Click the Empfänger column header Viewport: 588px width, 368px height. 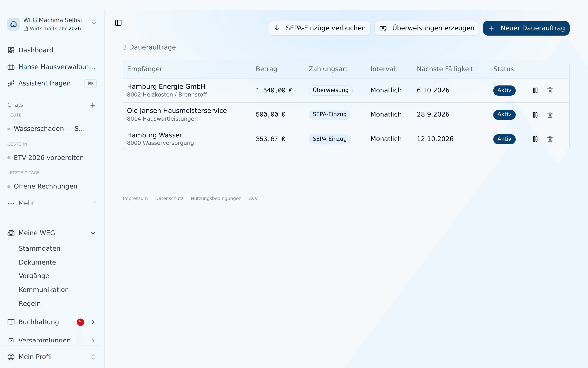145,69
